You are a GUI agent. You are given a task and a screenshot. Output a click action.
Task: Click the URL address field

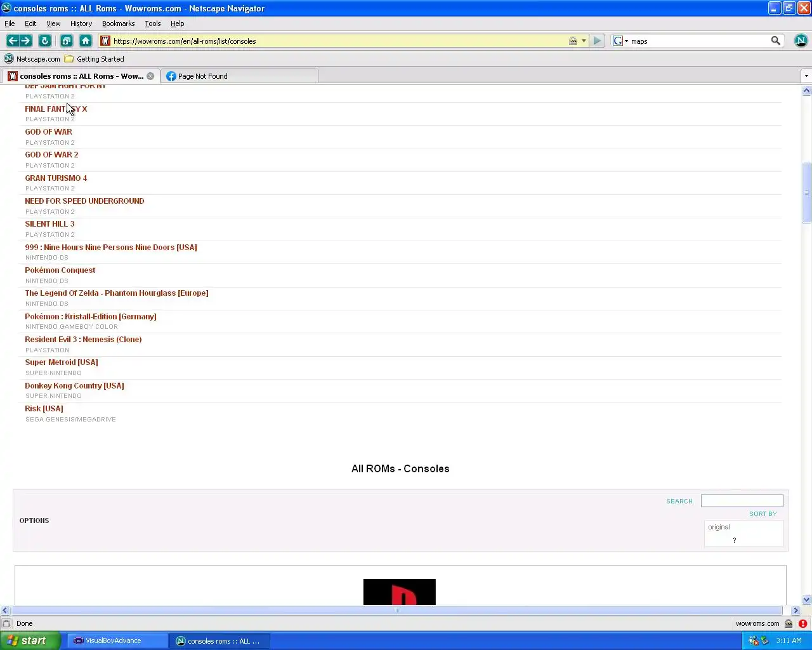point(339,41)
